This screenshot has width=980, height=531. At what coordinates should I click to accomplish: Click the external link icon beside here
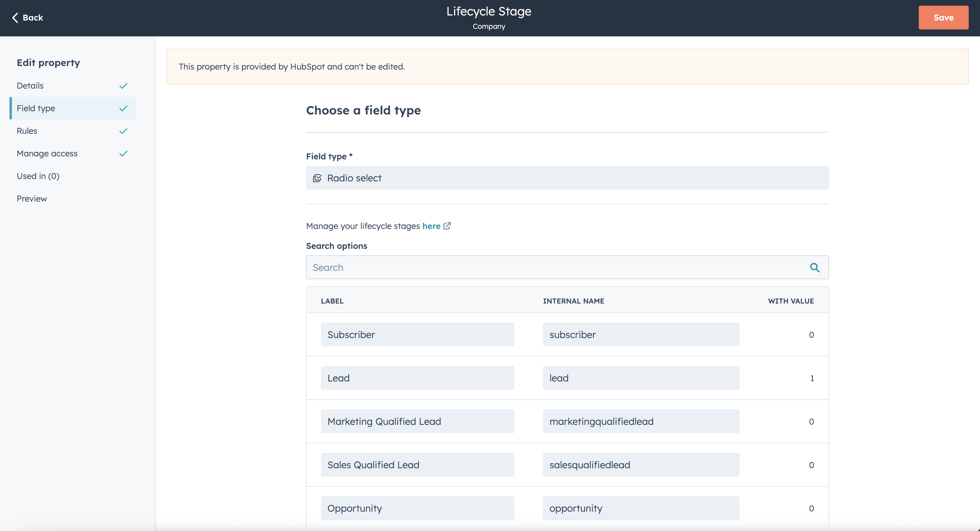pos(447,226)
